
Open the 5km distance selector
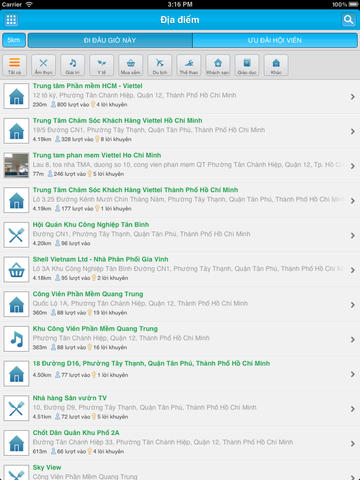point(14,40)
